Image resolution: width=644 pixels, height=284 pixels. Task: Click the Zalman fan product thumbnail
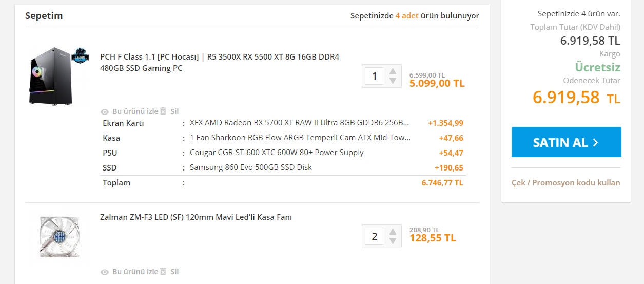point(57,236)
